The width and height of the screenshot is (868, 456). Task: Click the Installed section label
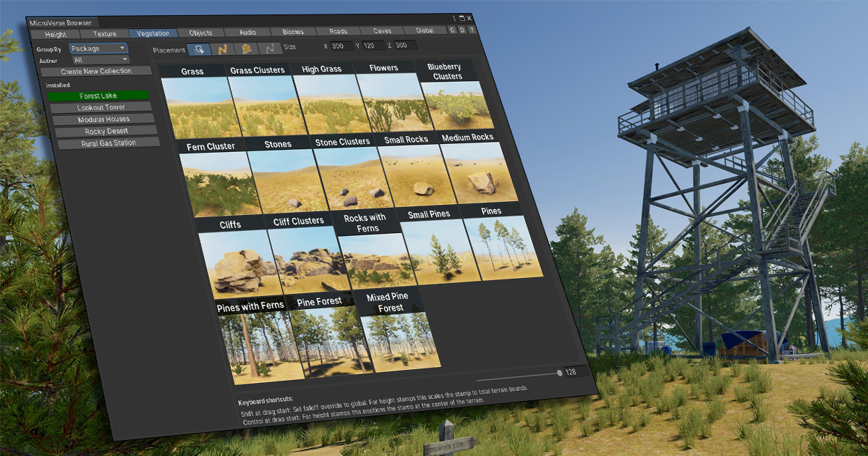click(x=58, y=85)
